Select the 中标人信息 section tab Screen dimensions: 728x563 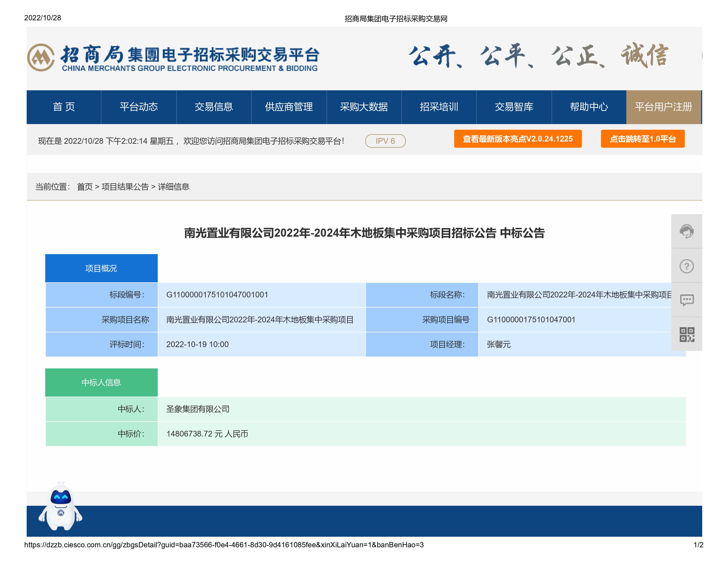pos(101,382)
